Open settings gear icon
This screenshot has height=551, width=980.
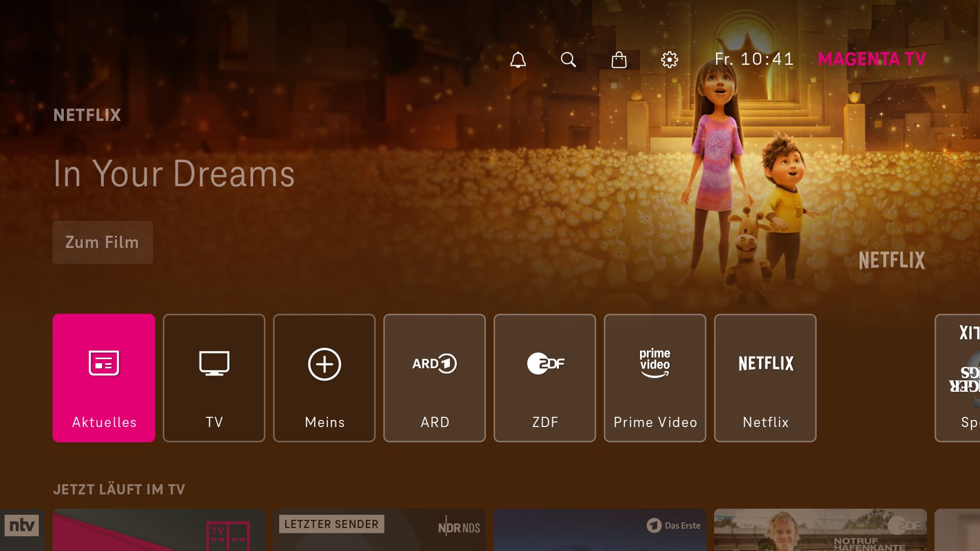pyautogui.click(x=669, y=60)
